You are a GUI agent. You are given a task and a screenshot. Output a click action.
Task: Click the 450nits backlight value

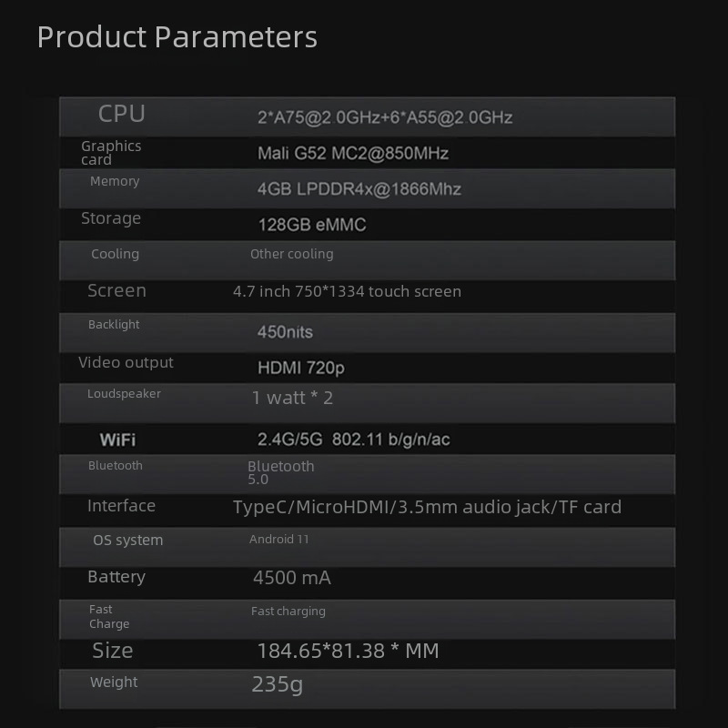pos(285,332)
